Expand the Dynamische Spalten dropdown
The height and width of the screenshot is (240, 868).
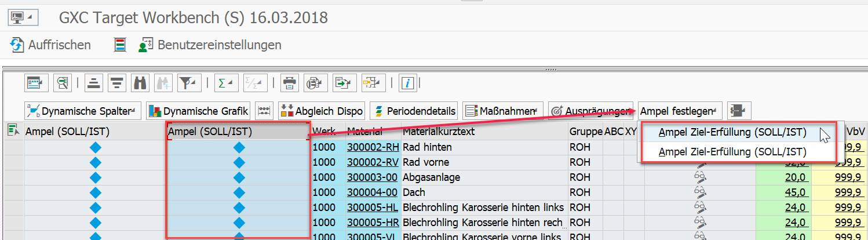pos(83,110)
